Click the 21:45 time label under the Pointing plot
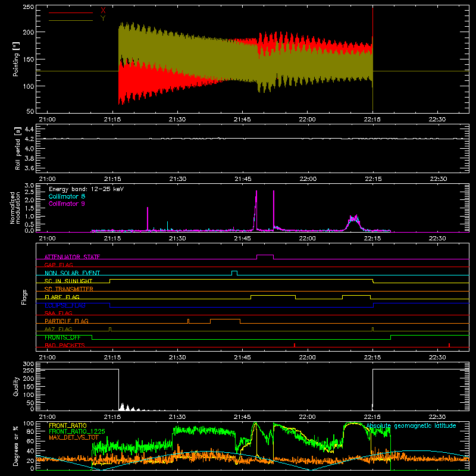The width and height of the screenshot is (476, 476). [x=242, y=120]
